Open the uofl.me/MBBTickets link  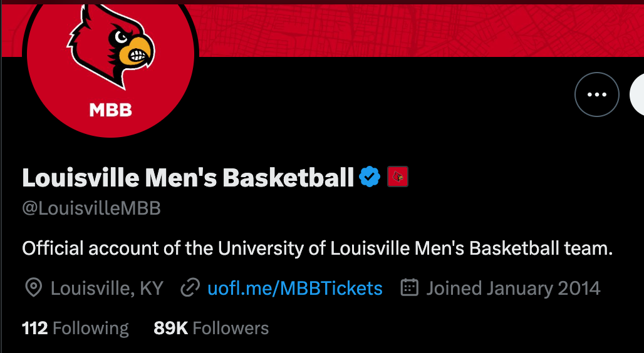[294, 288]
